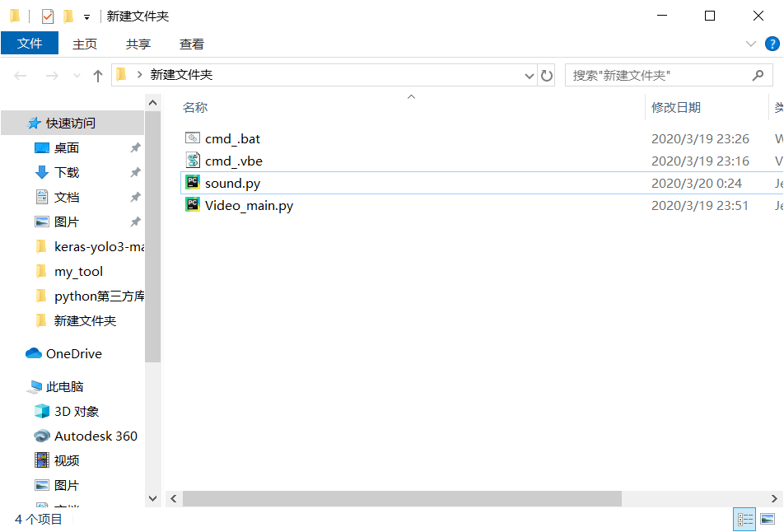784x532 pixels.
Task: Select the cmd_.vbe file
Action: (234, 161)
